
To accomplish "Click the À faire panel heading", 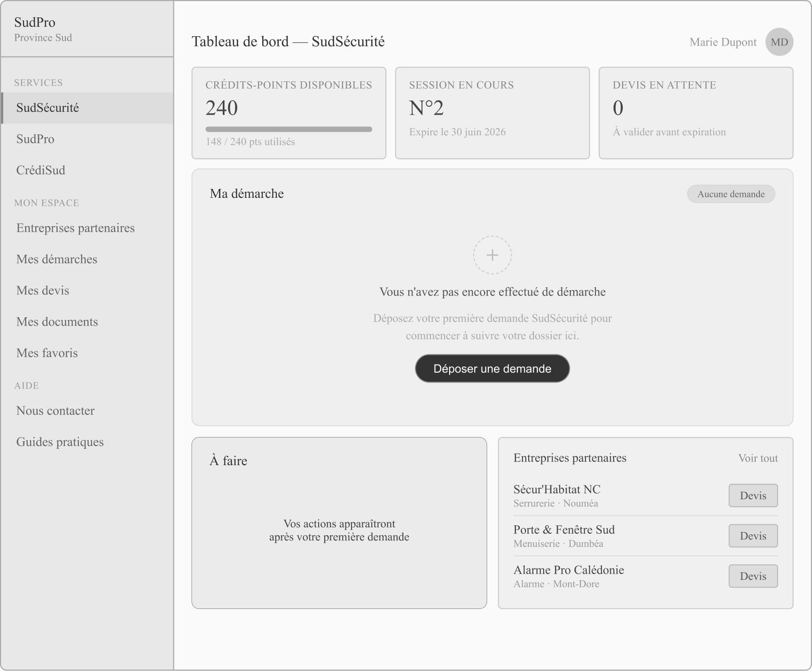I will pyautogui.click(x=228, y=460).
